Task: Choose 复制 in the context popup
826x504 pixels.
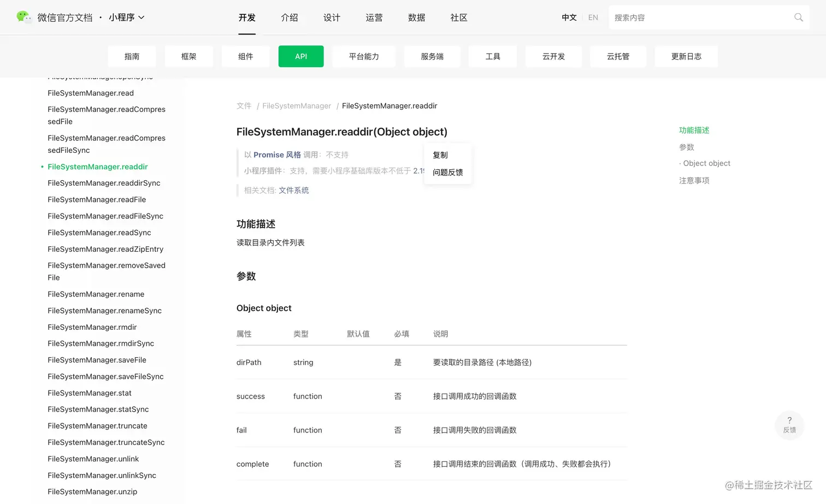Action: 440,155
